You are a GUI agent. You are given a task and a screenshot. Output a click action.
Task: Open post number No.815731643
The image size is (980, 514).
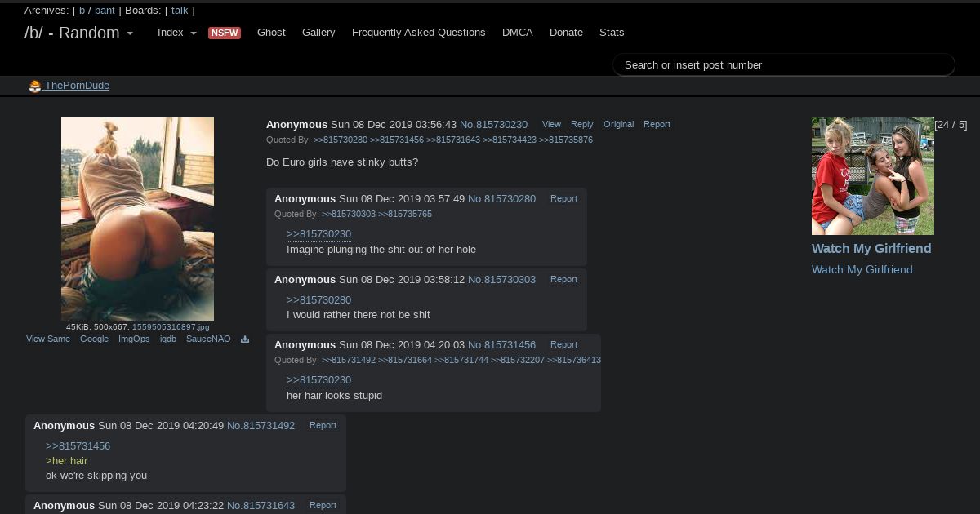coord(261,506)
